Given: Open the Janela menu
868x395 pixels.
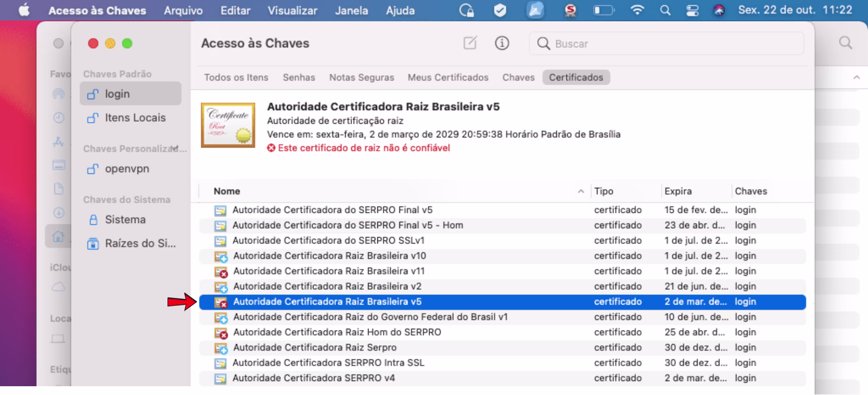Looking at the screenshot, I should coord(352,11).
